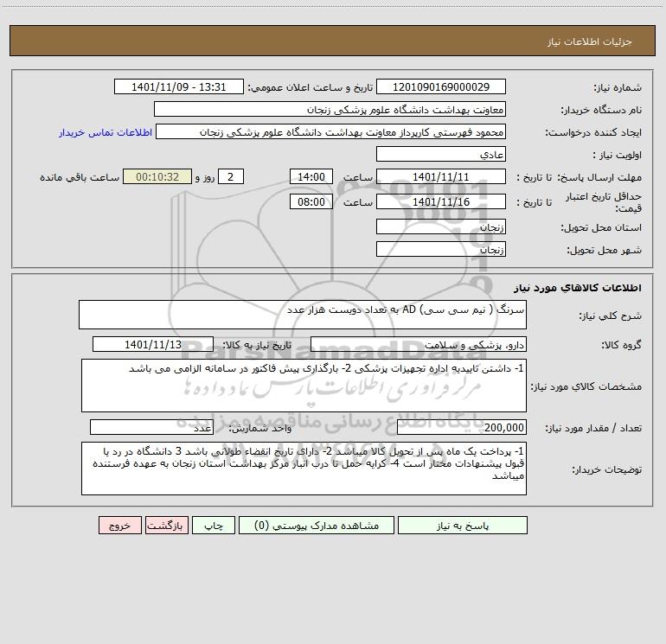Click announcement date field 1401/11/09 - 13:31
The height and width of the screenshot is (644, 666).
pyautogui.click(x=179, y=86)
